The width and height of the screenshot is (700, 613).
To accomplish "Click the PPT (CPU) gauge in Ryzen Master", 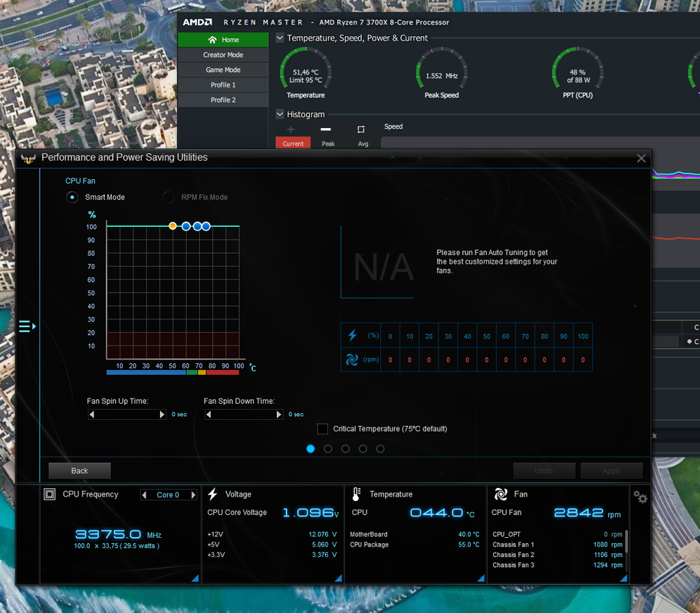I will pyautogui.click(x=577, y=73).
